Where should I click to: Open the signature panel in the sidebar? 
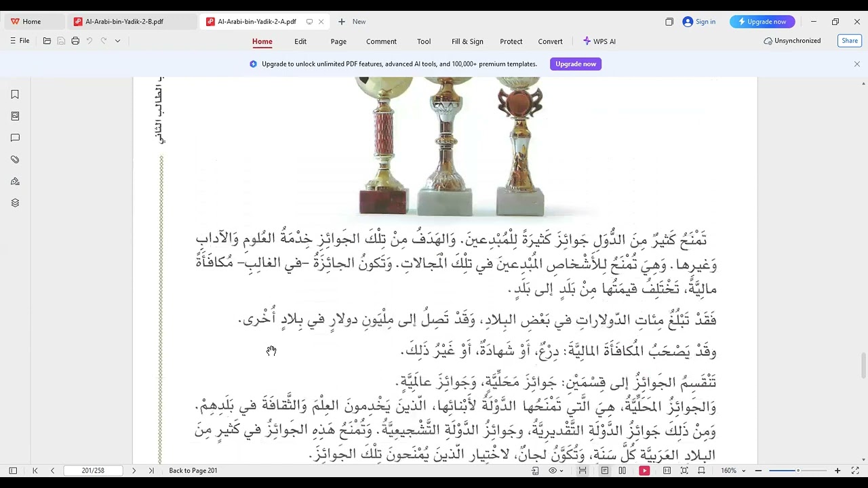[x=15, y=182]
